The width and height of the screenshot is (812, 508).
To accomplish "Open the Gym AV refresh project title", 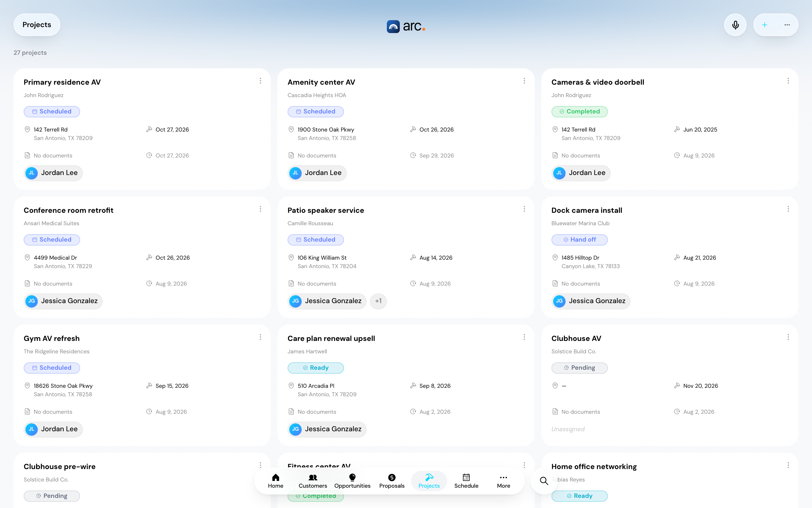I will click(52, 338).
